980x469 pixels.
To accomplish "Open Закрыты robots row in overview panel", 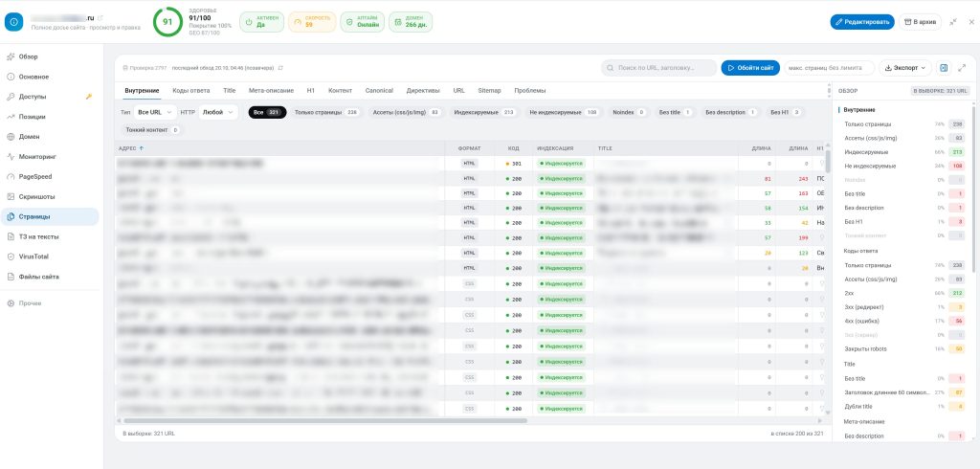I will pos(903,349).
